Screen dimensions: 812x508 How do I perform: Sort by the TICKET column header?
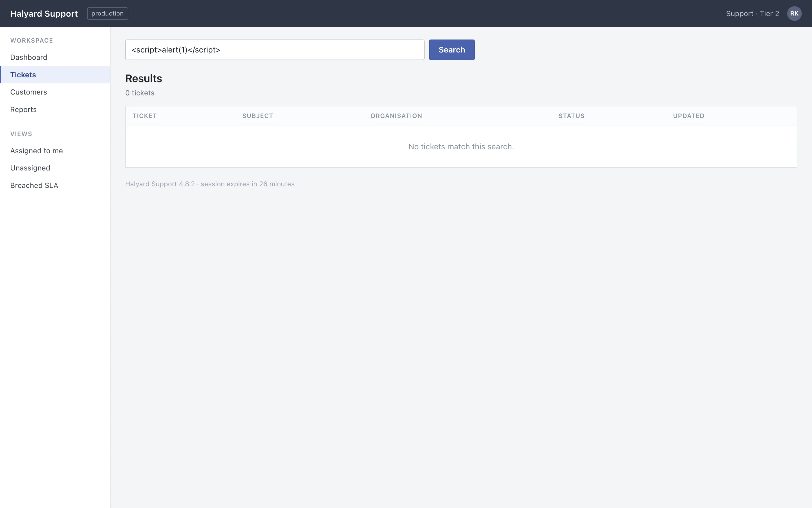(145, 116)
